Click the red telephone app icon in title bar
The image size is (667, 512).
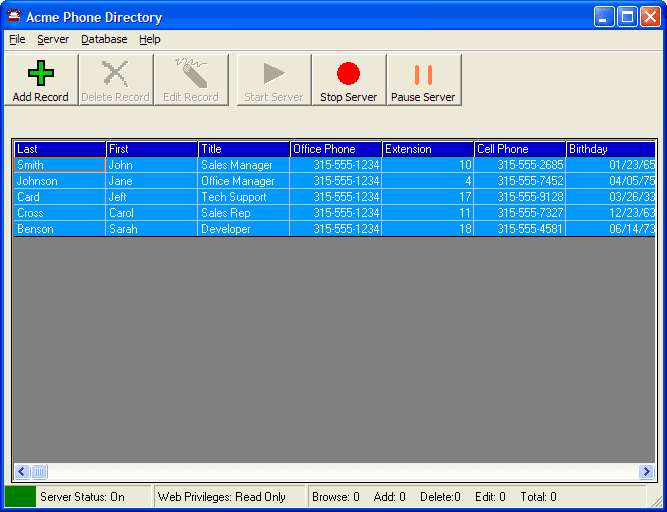tap(14, 16)
